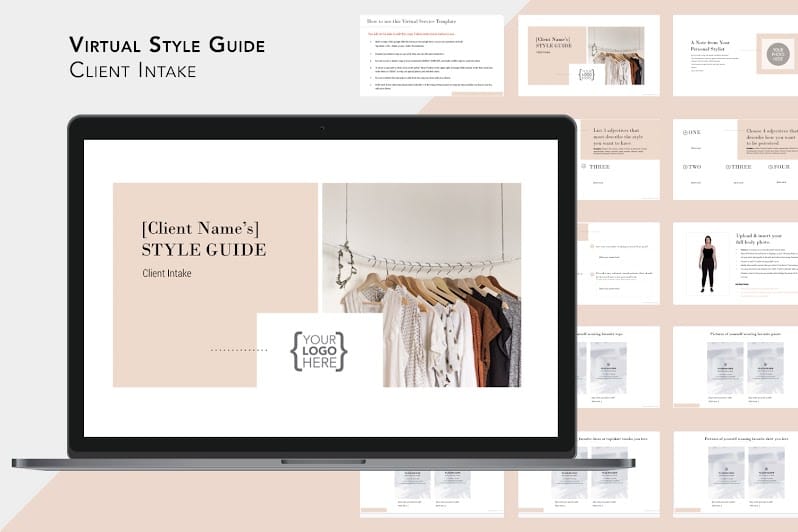The height and width of the screenshot is (532, 798).
Task: Click the laptop's webcam dot
Action: [x=322, y=128]
